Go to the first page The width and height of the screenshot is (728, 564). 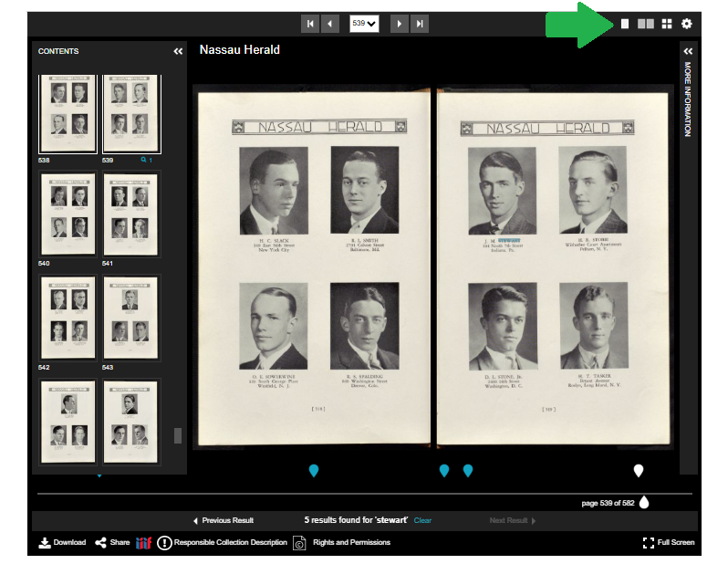(x=309, y=24)
